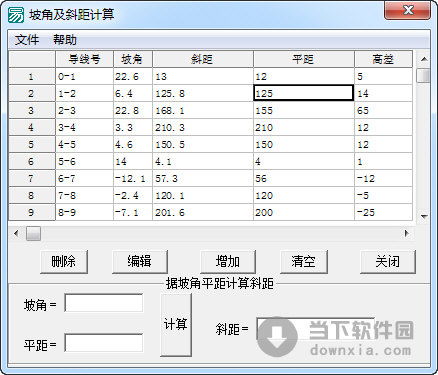Click 斜距 cell 168.1

203,111
